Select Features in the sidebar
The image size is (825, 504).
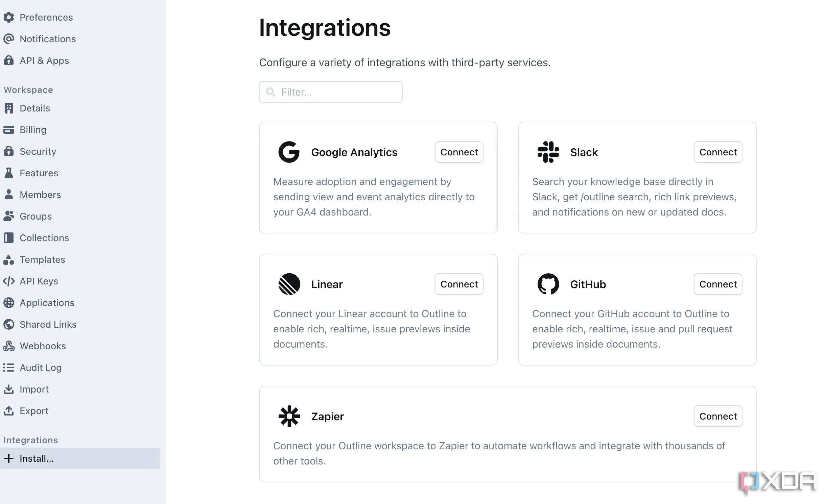pyautogui.click(x=80, y=173)
